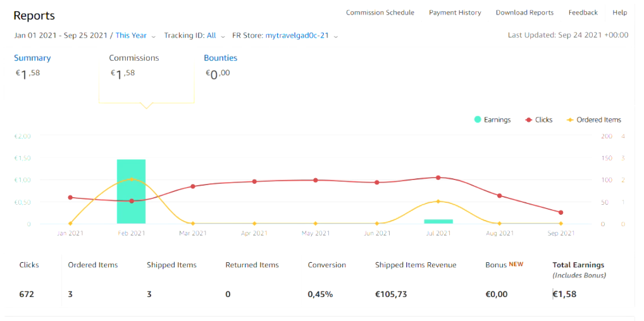This screenshot has width=644, height=321.
Task: Open the Feedback link
Action: (x=583, y=13)
